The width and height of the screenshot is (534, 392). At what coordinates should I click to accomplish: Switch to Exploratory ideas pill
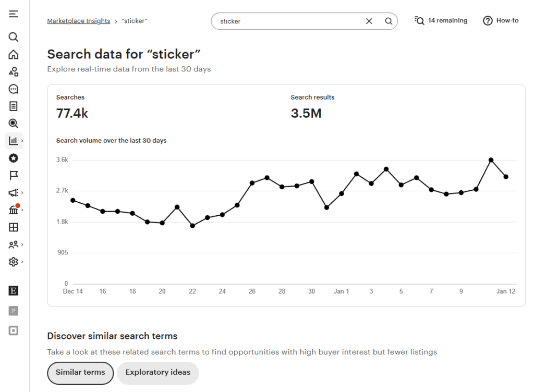point(157,373)
